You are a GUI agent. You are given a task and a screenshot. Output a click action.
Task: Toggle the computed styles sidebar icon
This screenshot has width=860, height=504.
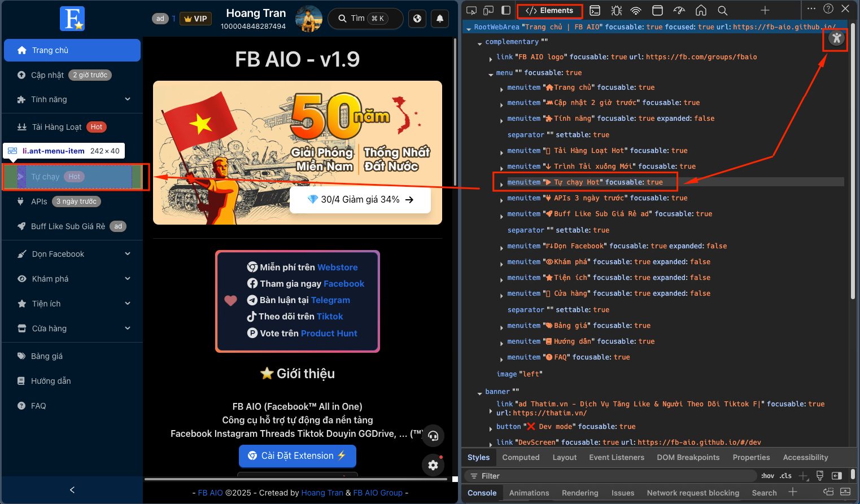click(837, 476)
